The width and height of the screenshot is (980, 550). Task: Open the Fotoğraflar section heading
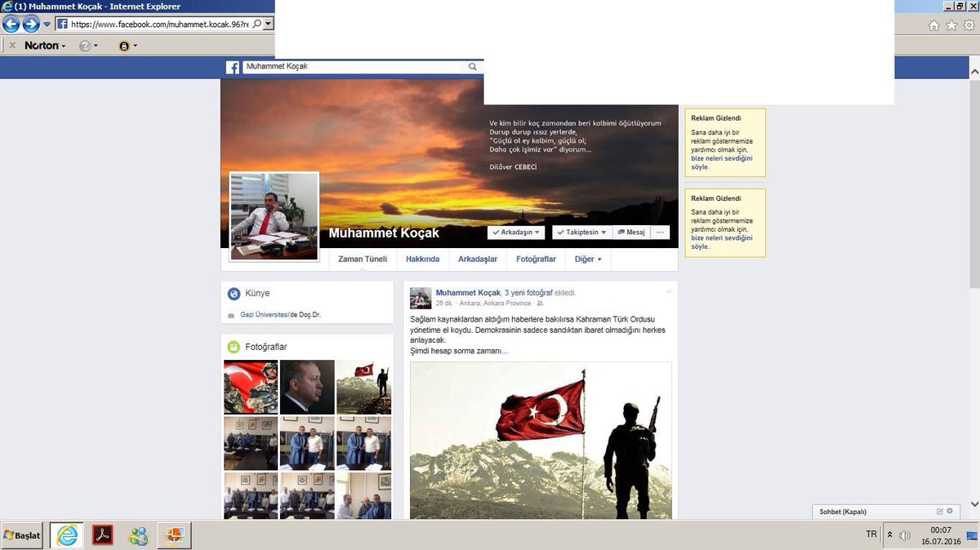click(x=266, y=347)
